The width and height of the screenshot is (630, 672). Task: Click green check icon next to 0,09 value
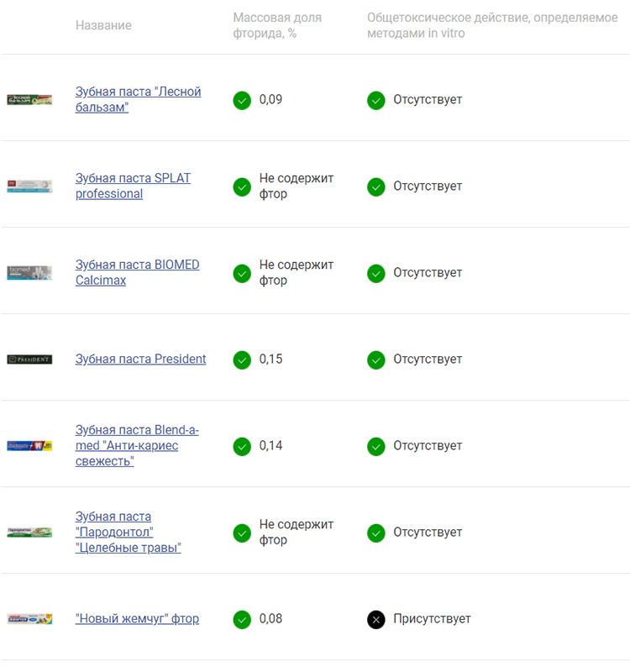242,100
